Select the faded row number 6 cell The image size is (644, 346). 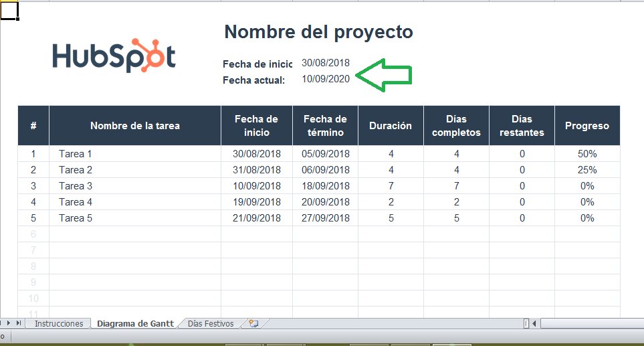coord(33,234)
